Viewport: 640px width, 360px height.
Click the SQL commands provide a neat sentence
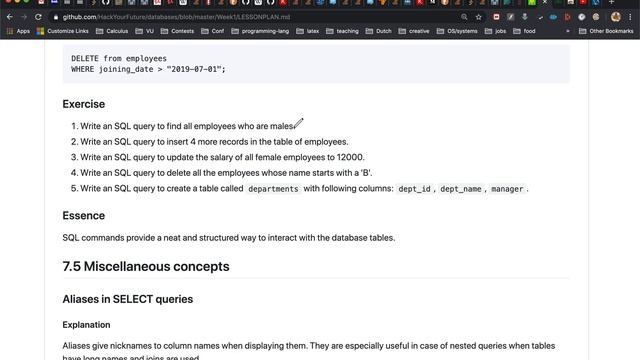tap(229, 238)
